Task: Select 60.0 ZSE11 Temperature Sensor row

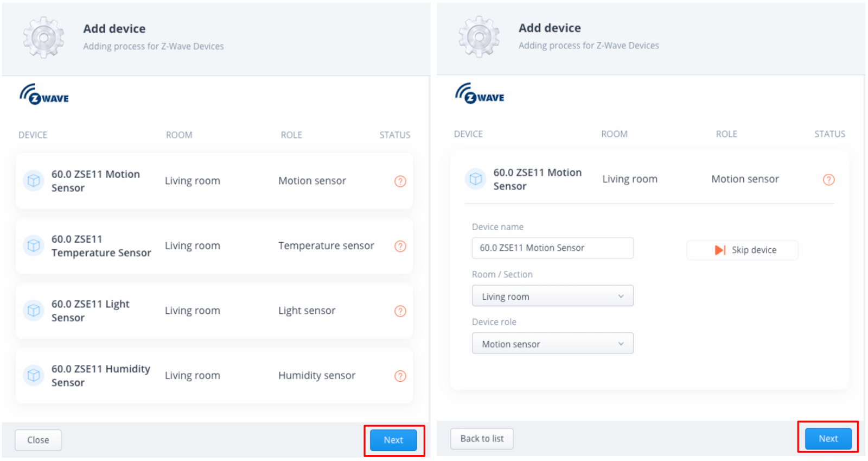Action: (x=214, y=245)
